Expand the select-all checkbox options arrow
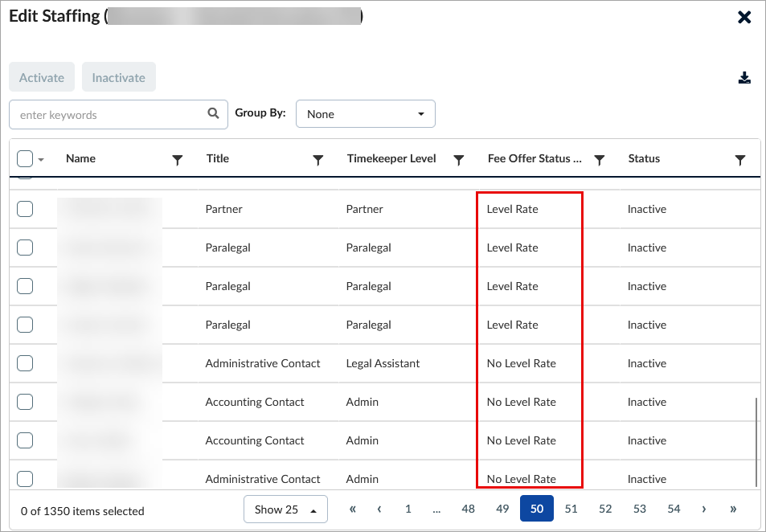 coord(41,160)
